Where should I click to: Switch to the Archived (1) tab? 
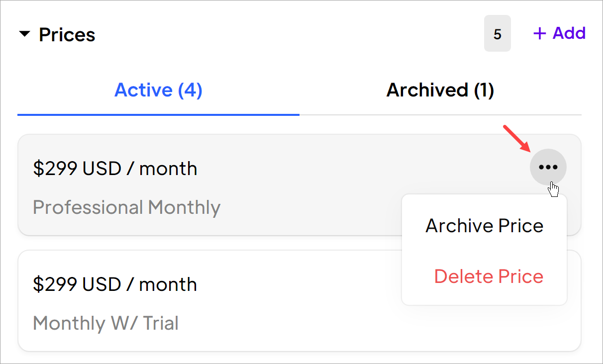click(x=440, y=90)
